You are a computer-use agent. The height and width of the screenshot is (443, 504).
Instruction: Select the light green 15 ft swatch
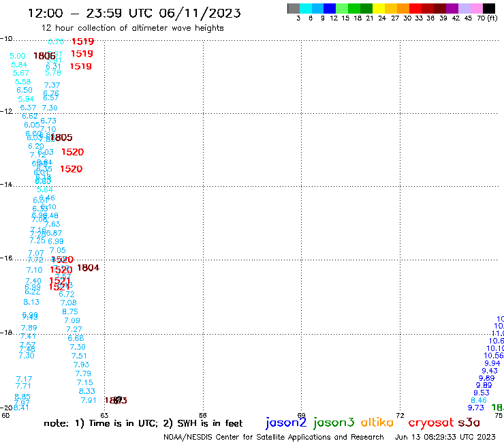tap(342, 8)
